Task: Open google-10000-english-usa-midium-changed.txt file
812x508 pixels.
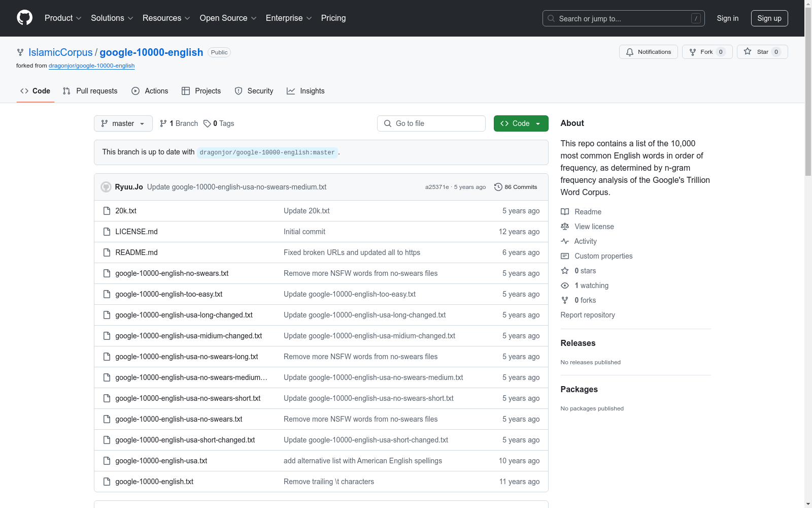Action: pyautogui.click(x=189, y=336)
